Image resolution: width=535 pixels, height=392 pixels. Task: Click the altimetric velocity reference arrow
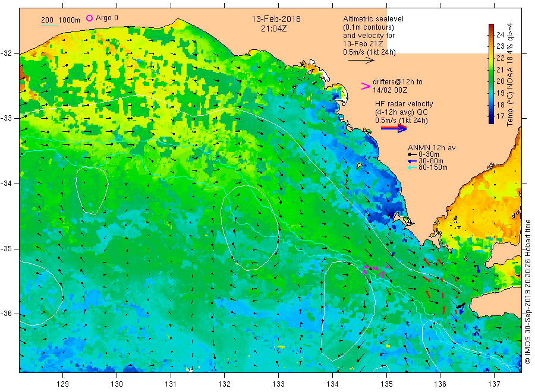click(361, 61)
